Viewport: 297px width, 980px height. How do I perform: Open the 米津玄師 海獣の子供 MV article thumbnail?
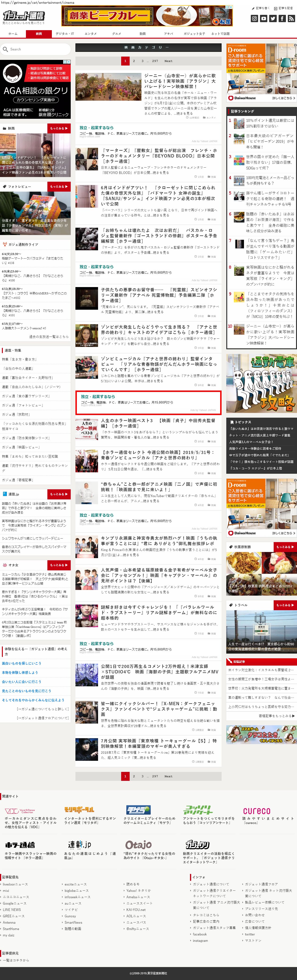click(x=87, y=675)
